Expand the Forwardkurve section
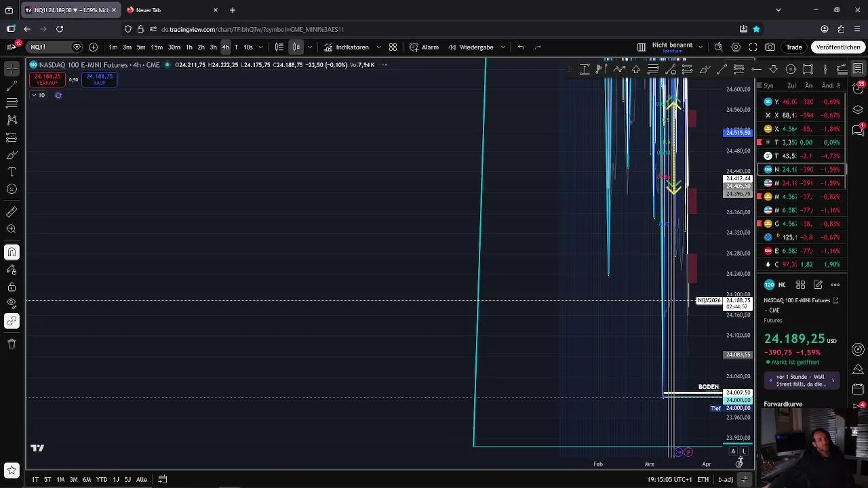The width and height of the screenshot is (868, 488). click(x=783, y=404)
